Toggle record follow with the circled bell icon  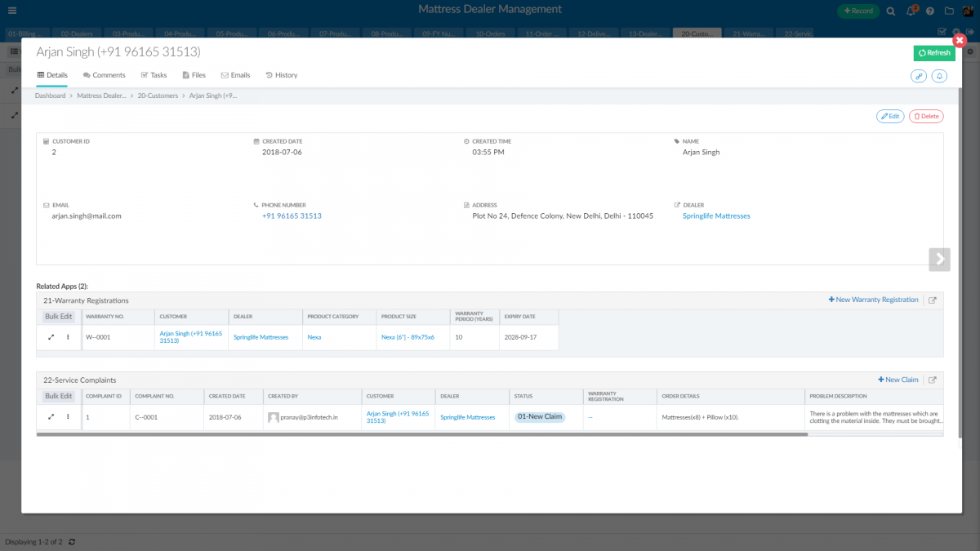point(939,76)
